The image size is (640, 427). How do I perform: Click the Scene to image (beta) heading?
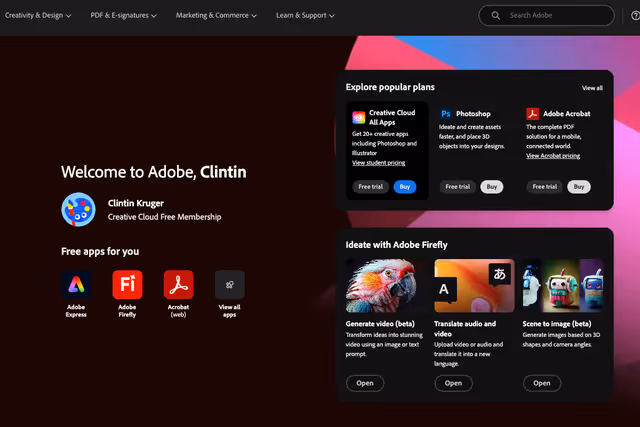coord(557,324)
